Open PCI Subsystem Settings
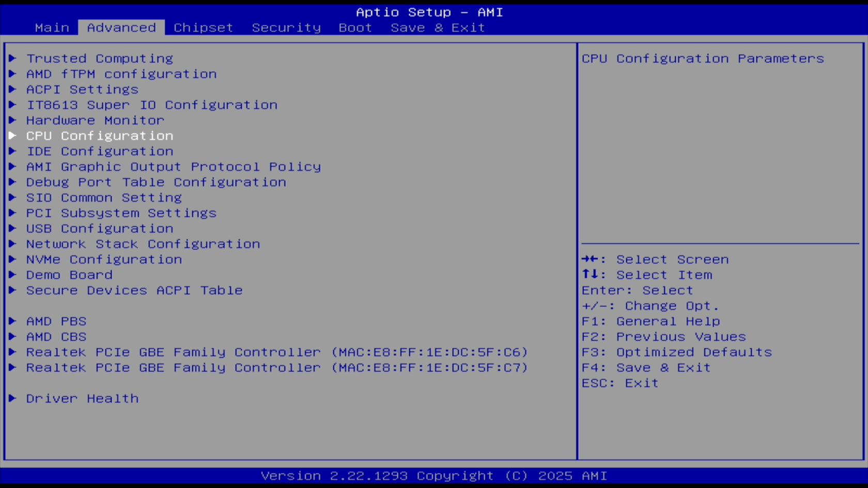The image size is (868, 488). point(121,213)
